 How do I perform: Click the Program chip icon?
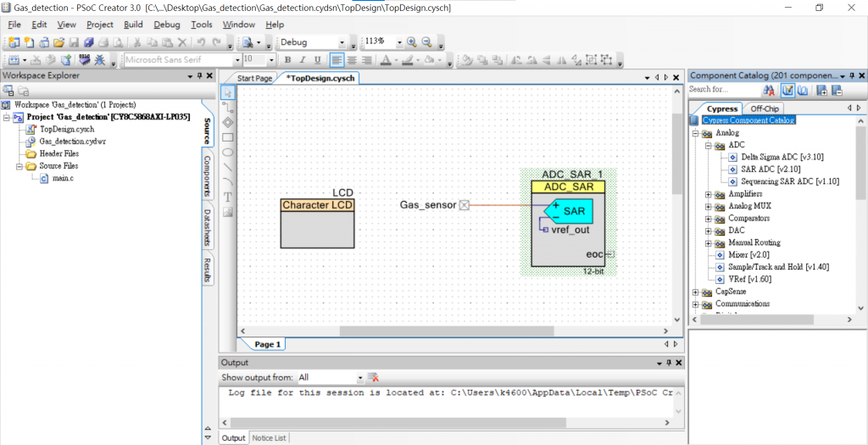[x=84, y=60]
